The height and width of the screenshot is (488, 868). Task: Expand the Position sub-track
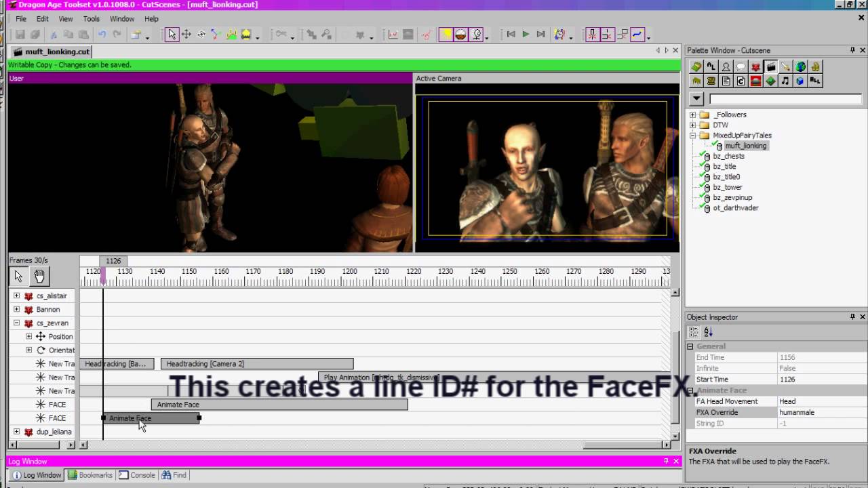[28, 336]
